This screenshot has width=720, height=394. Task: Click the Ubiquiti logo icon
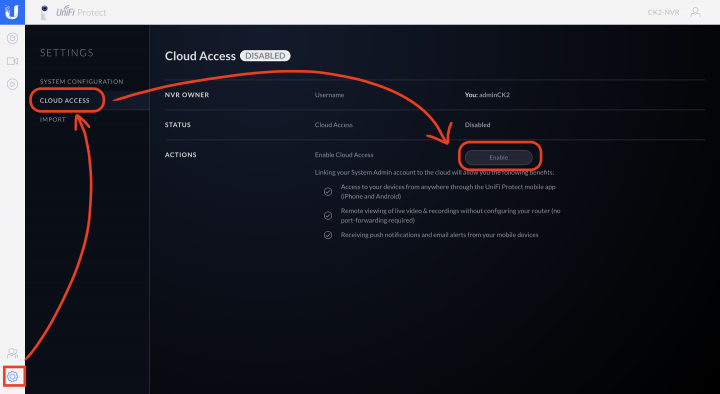12,12
